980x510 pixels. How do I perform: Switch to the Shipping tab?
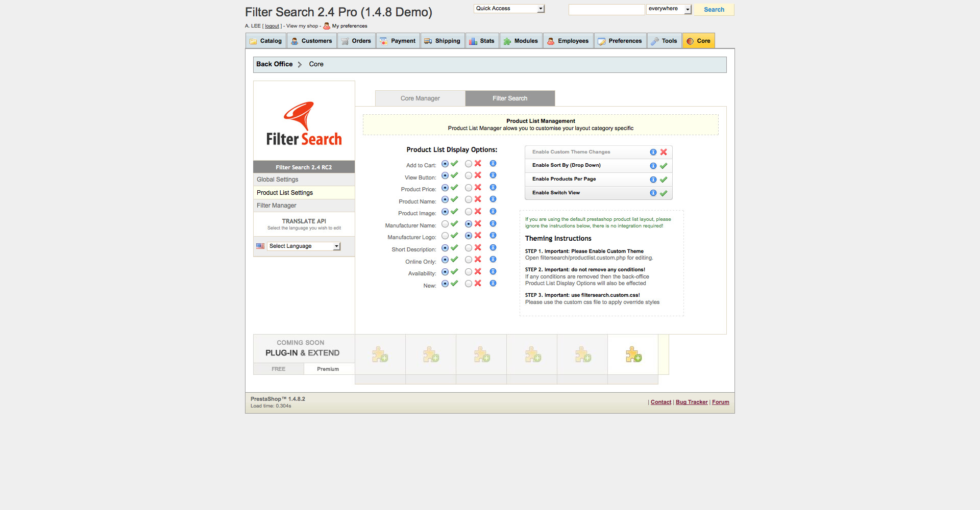[443, 41]
